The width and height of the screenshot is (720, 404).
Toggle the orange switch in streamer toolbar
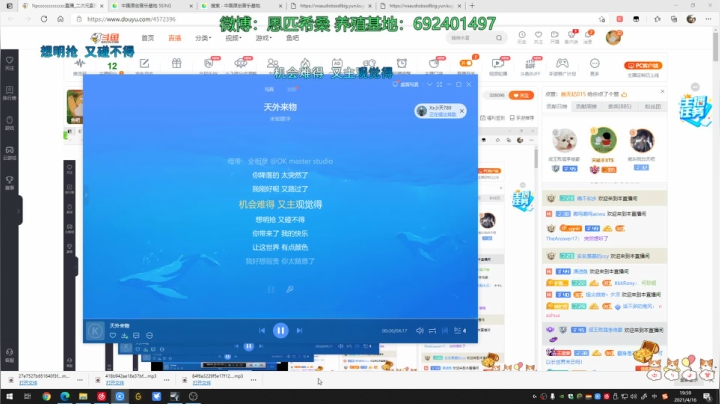(466, 63)
